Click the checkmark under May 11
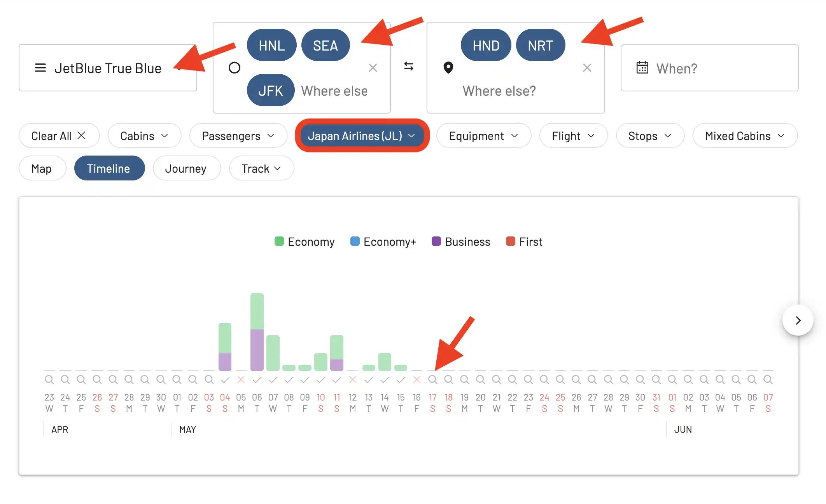826x504 pixels. [x=337, y=380]
